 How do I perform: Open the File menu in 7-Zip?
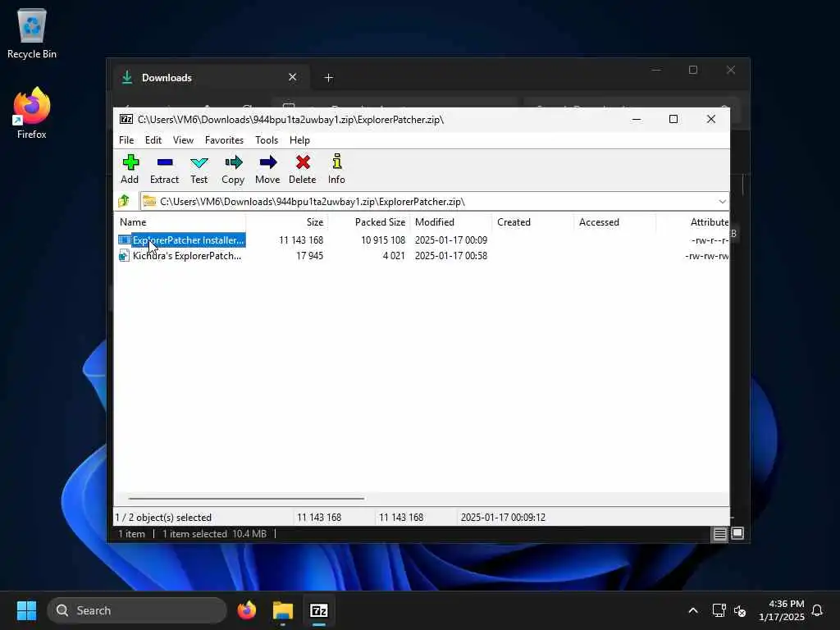tap(126, 139)
